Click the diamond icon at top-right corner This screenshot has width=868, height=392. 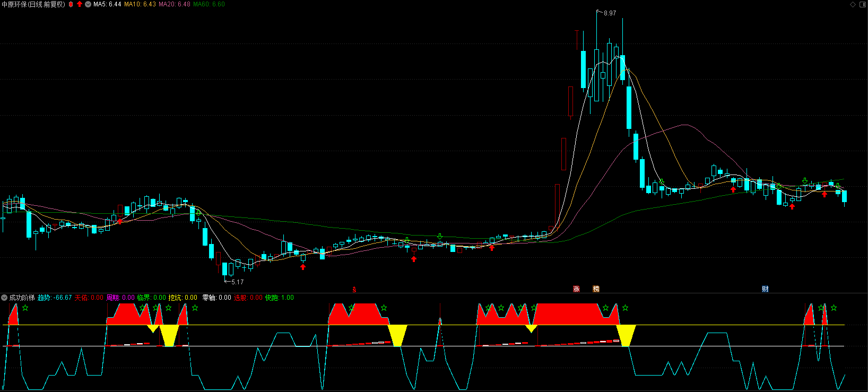853,4
